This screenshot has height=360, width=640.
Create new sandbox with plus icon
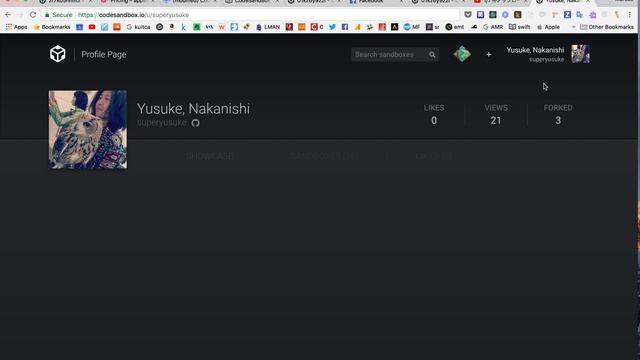coord(489,54)
